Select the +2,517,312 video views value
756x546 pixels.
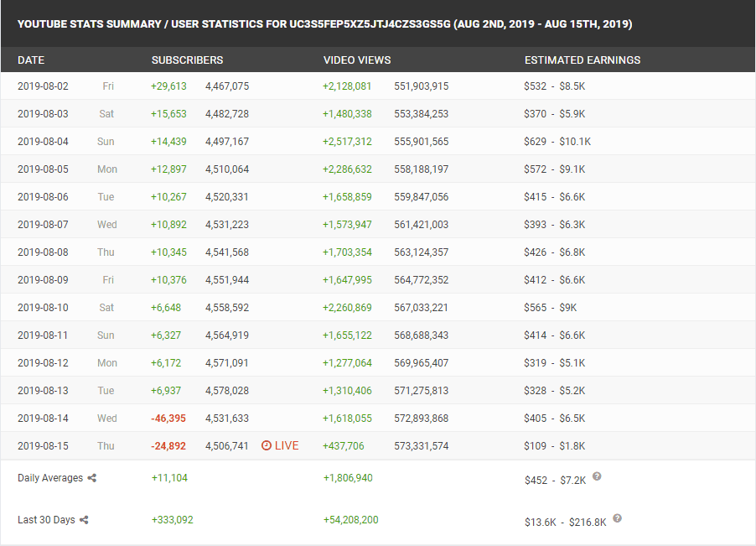pos(347,142)
